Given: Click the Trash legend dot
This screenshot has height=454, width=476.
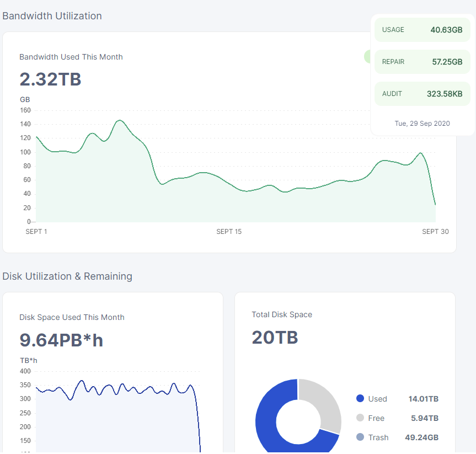Looking at the screenshot, I should point(360,437).
